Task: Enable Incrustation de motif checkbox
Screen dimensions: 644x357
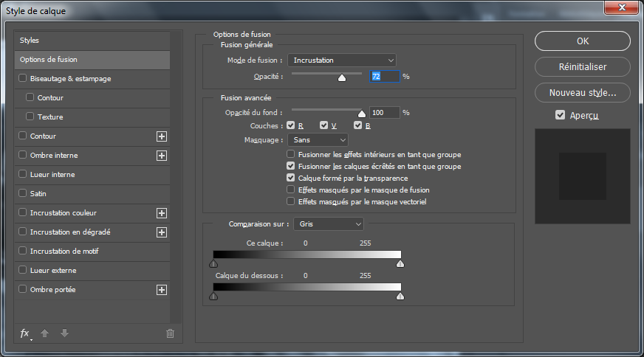Action: [x=23, y=251]
